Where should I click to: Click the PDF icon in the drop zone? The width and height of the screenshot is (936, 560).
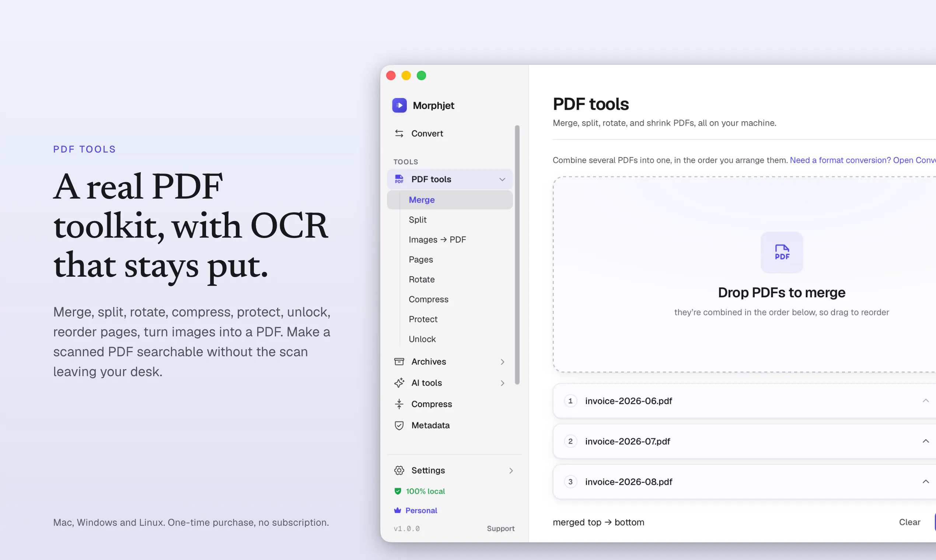[782, 252]
